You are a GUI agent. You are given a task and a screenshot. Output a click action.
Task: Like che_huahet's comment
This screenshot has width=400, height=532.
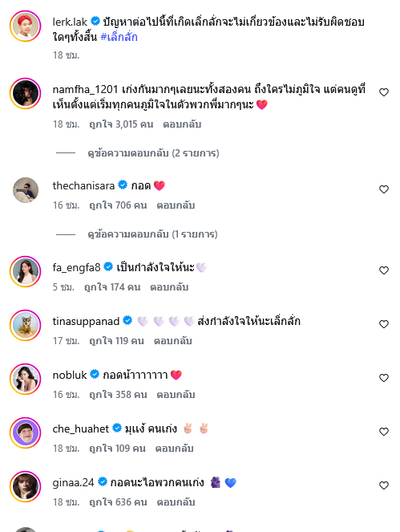point(384,432)
